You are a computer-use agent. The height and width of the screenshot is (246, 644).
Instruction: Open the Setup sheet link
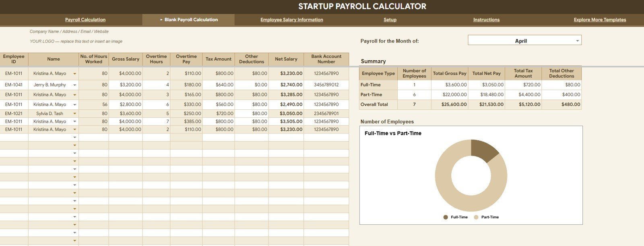pos(390,20)
